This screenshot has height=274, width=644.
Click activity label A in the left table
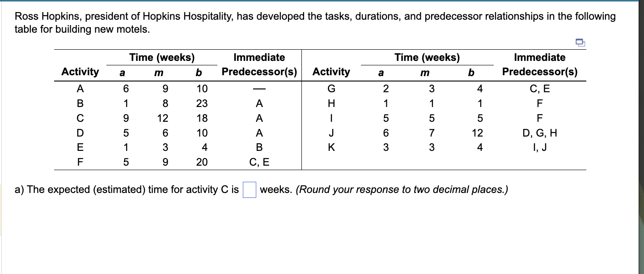point(80,88)
